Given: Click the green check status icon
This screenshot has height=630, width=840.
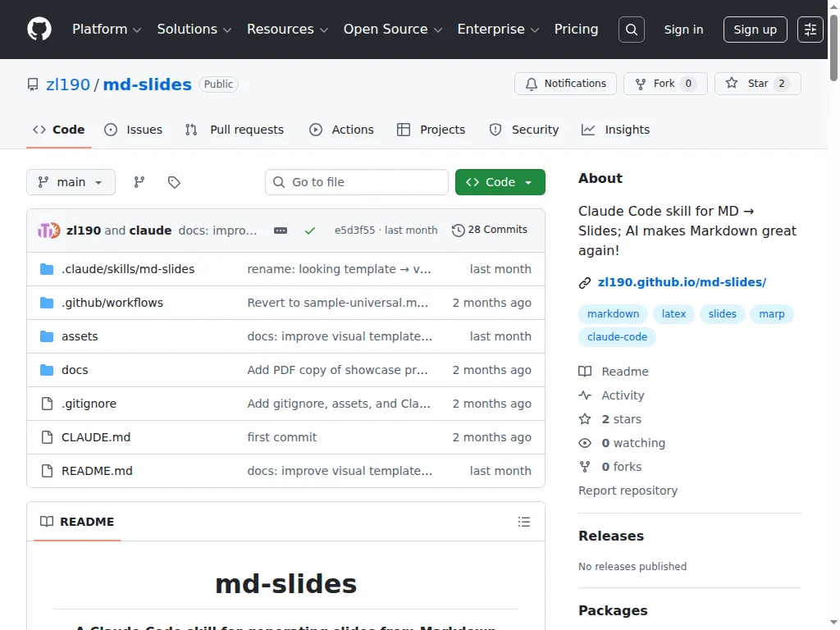Looking at the screenshot, I should tap(309, 231).
